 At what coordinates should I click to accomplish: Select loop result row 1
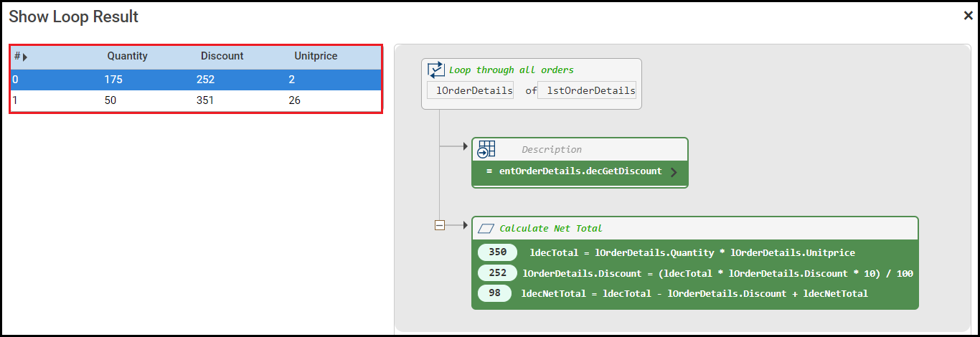coord(195,100)
